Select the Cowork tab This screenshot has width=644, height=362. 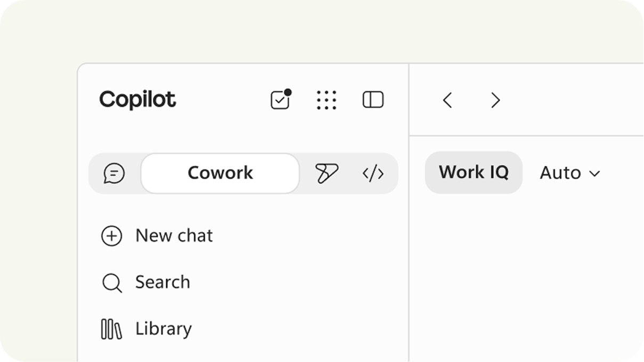pos(220,174)
